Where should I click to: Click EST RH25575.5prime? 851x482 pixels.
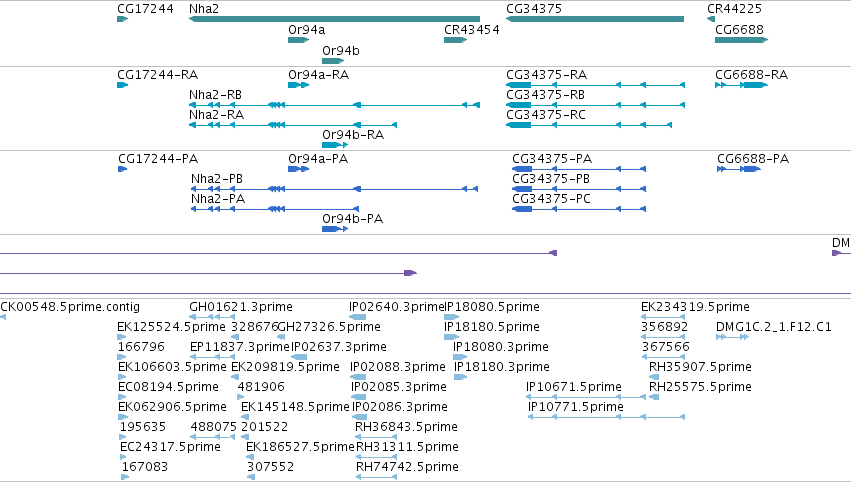701,388
